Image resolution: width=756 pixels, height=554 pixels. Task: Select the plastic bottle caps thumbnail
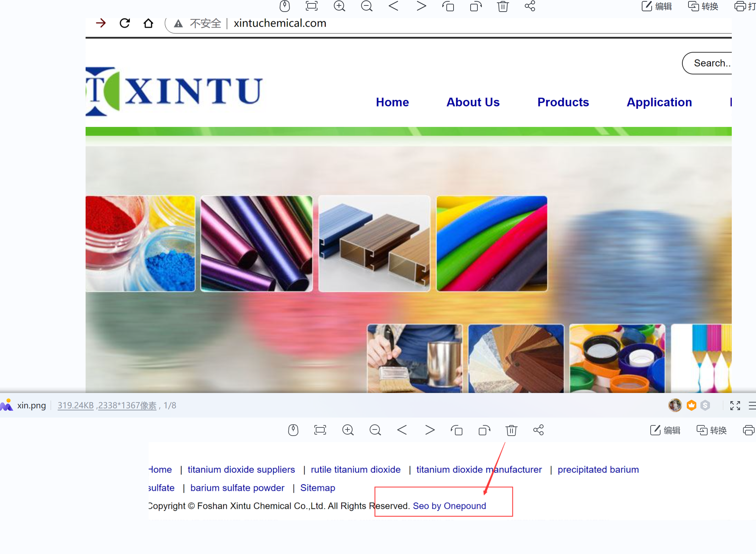point(617,359)
